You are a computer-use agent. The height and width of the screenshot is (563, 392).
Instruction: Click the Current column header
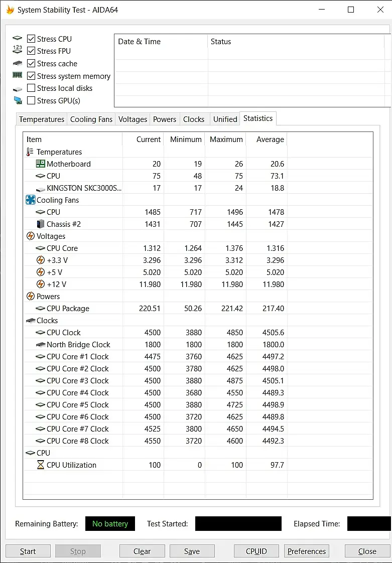tap(143, 139)
